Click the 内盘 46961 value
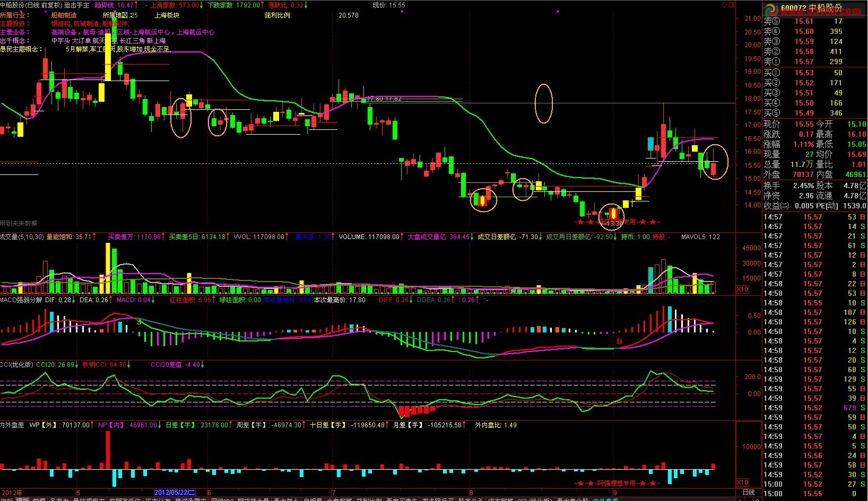The height and width of the screenshot is (501, 868). (855, 174)
